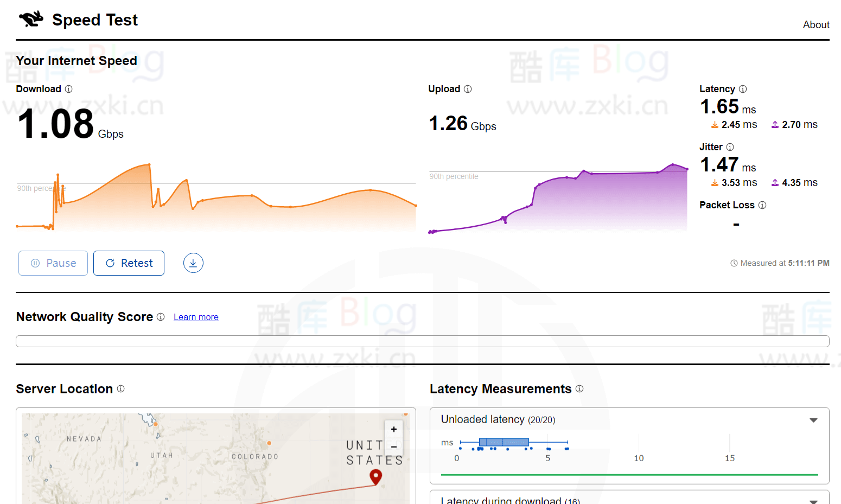
Task: Click the clock icon beside the measurement time
Action: click(x=734, y=263)
